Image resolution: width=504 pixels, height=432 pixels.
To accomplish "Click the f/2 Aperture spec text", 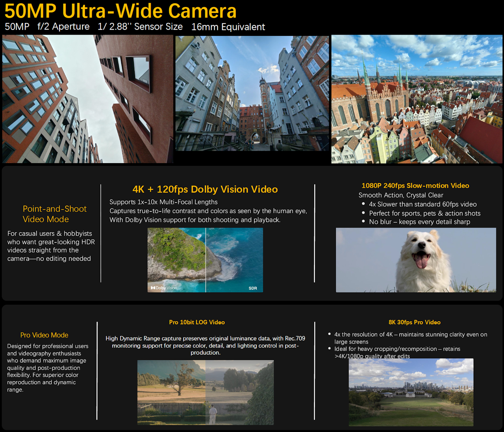I will pos(63,27).
